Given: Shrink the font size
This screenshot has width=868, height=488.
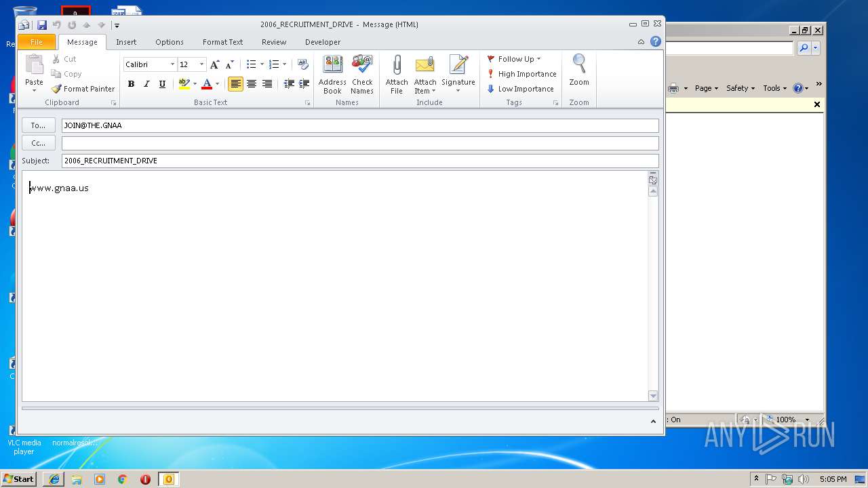Looking at the screenshot, I should [229, 64].
